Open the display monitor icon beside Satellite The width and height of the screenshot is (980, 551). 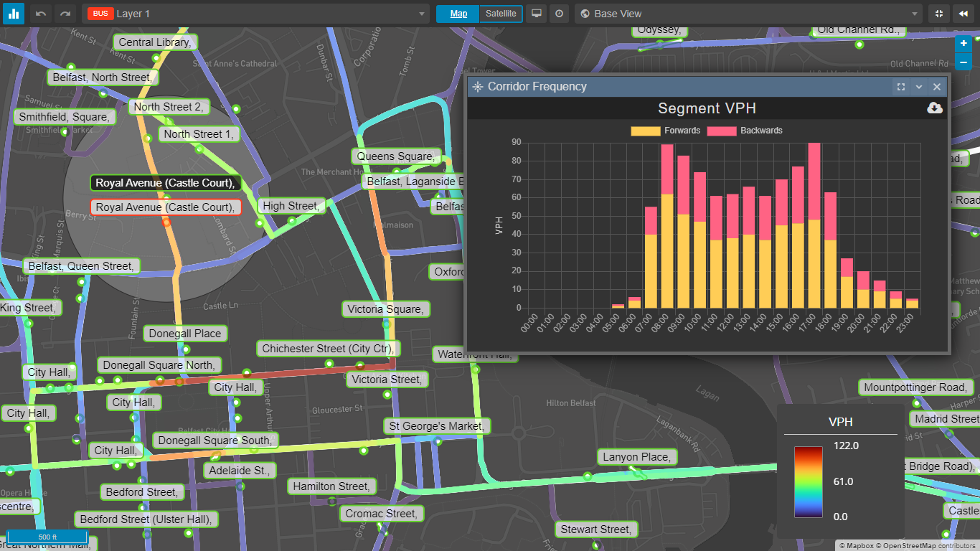click(536, 13)
